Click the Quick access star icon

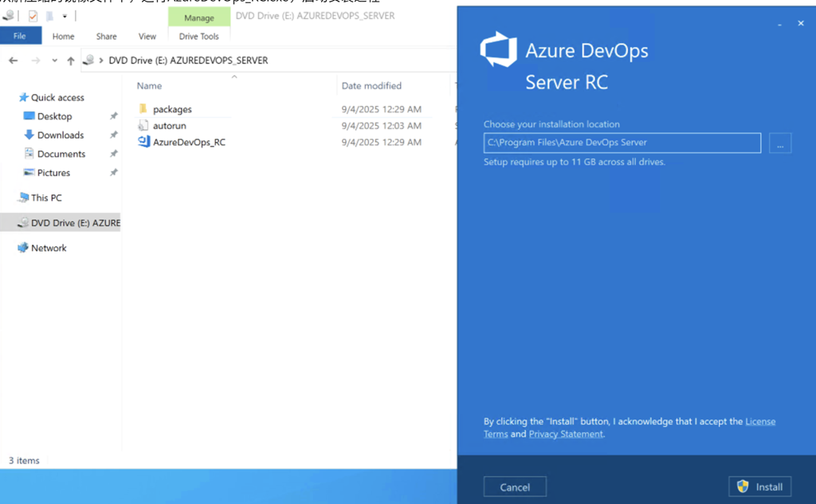23,97
